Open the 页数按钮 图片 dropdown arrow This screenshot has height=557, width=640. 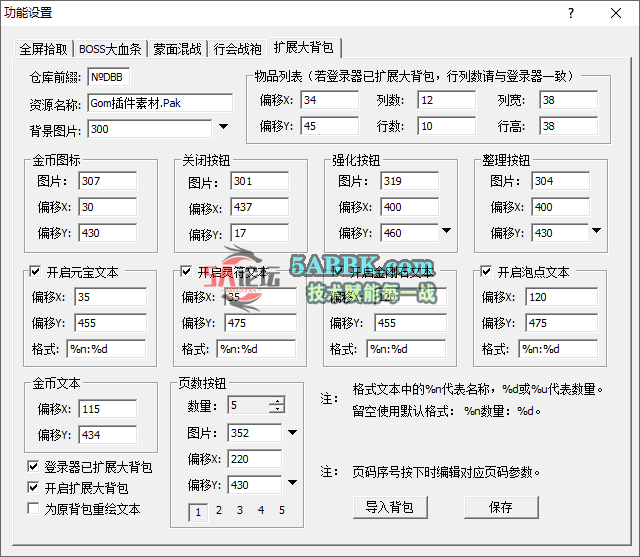pyautogui.click(x=292, y=433)
